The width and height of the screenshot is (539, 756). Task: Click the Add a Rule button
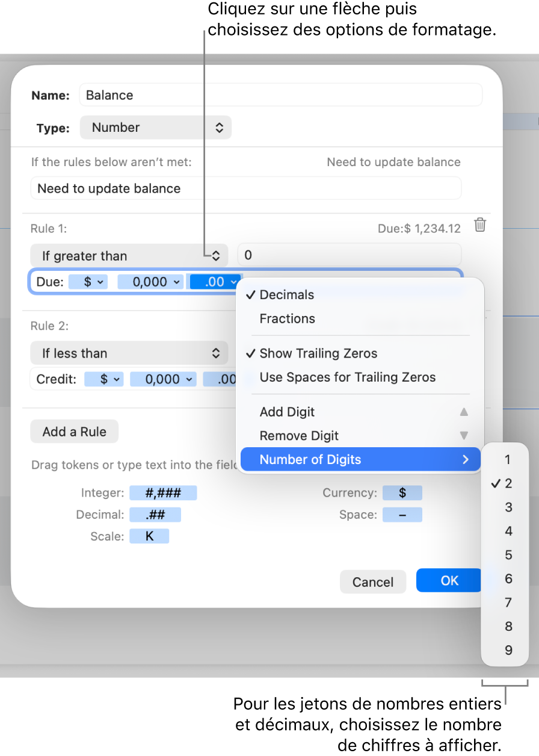click(75, 432)
